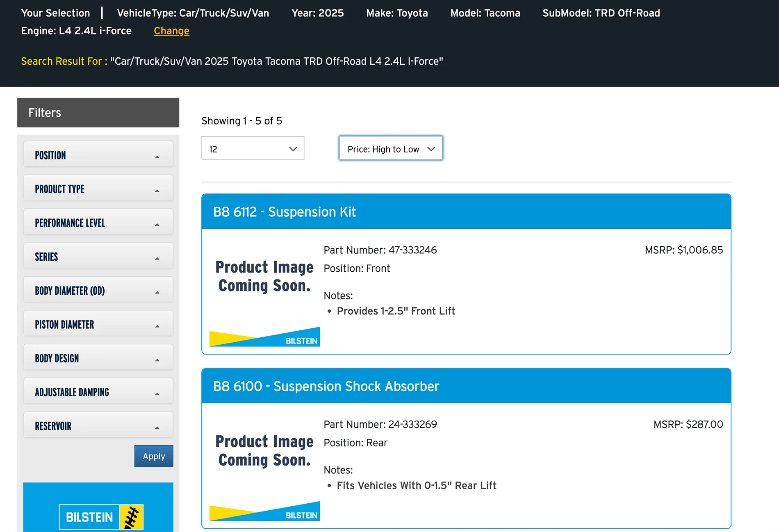
Task: Open the B8 6100 product image placeholder
Action: pos(264,451)
